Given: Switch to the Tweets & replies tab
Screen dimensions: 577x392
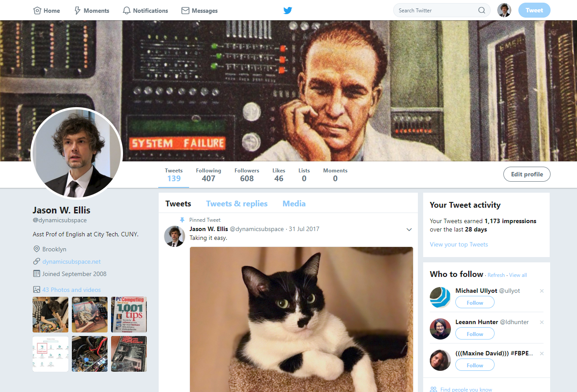Looking at the screenshot, I should 237,203.
